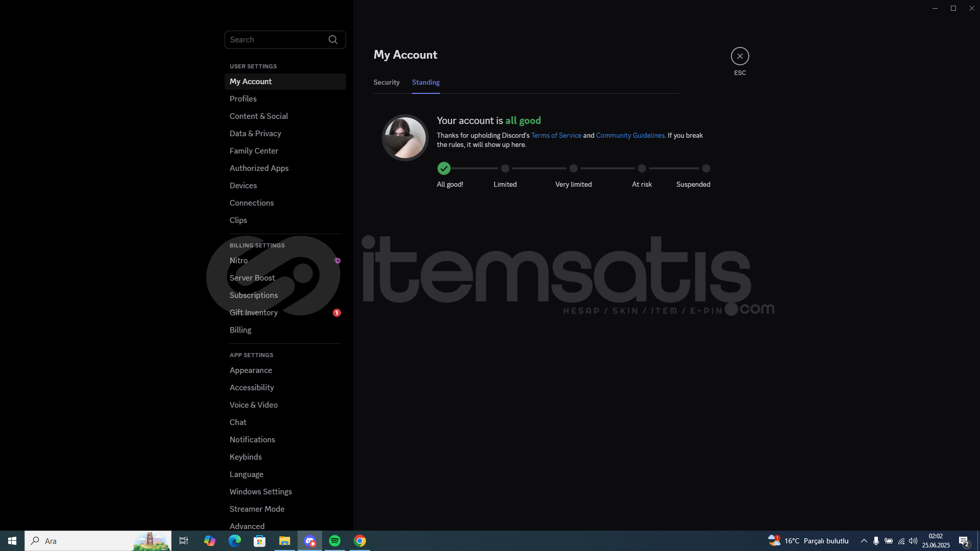Open Profiles settings
The height and width of the screenshot is (551, 980).
(x=285, y=99)
